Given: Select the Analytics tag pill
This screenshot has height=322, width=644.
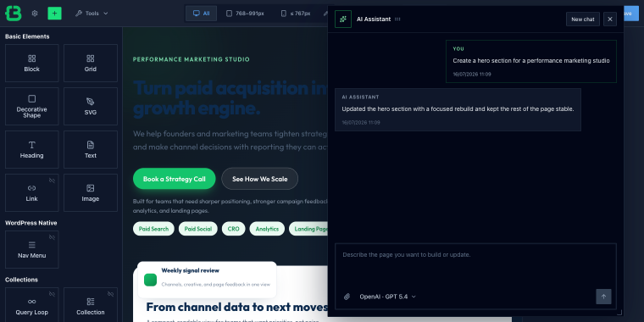Looking at the screenshot, I should point(267,229).
